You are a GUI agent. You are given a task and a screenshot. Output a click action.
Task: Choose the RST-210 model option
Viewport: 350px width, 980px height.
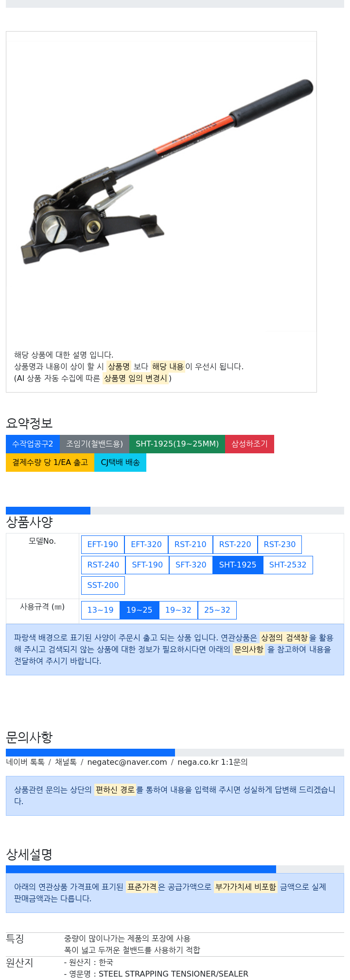pyautogui.click(x=191, y=544)
